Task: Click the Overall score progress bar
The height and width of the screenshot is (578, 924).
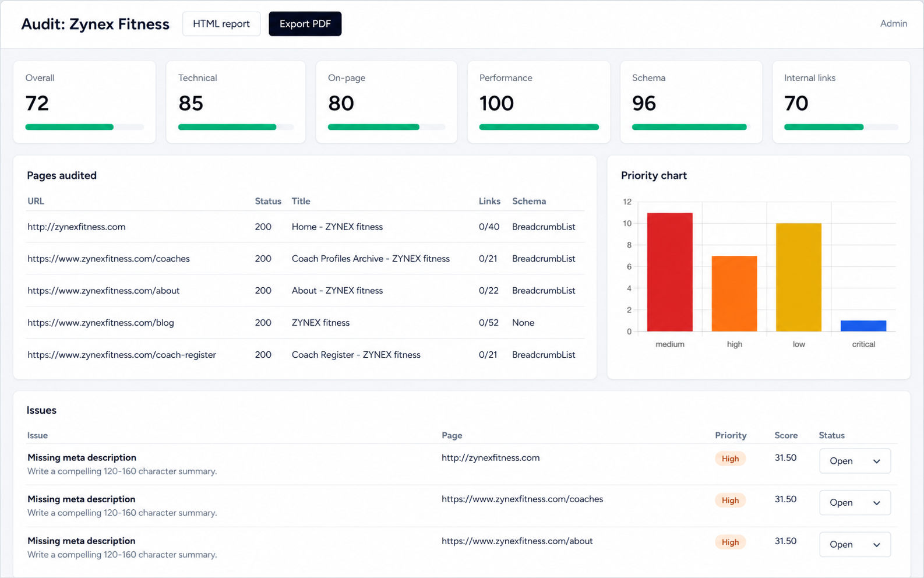Action: tap(84, 127)
